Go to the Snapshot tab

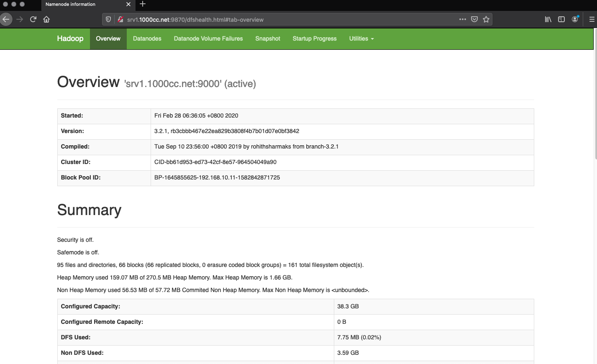268,38
